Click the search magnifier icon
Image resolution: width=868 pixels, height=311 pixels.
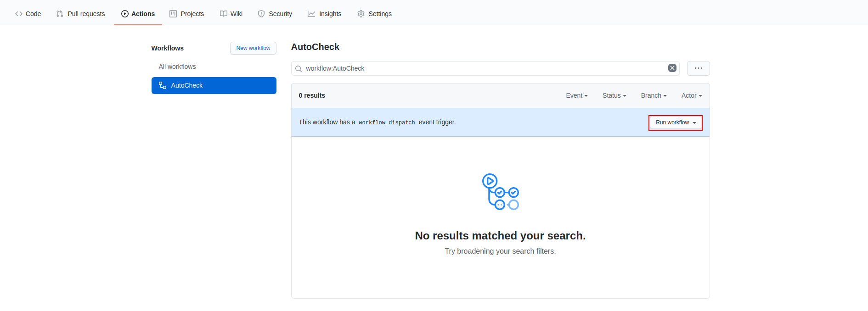coord(299,68)
